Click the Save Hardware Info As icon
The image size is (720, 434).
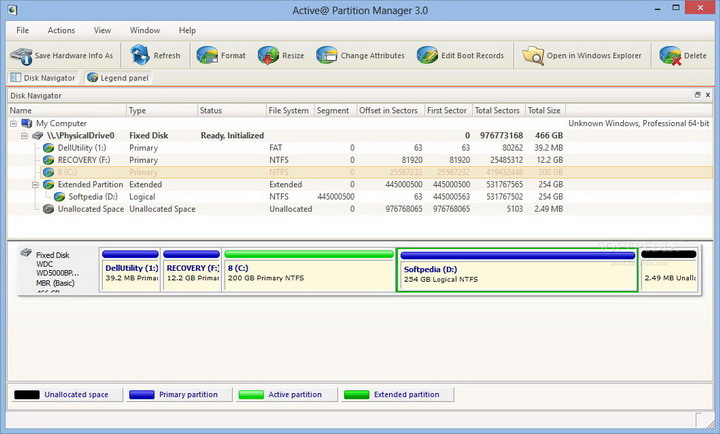tap(21, 56)
